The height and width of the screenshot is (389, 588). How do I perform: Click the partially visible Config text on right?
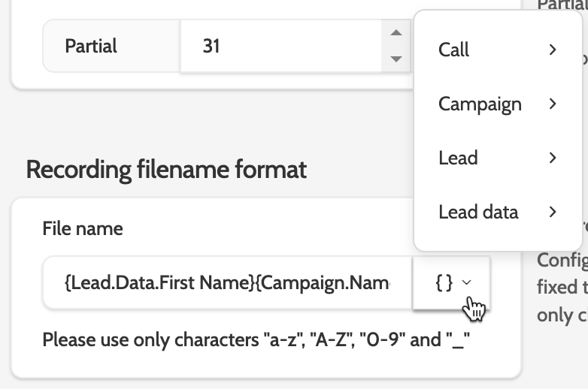pos(562,260)
